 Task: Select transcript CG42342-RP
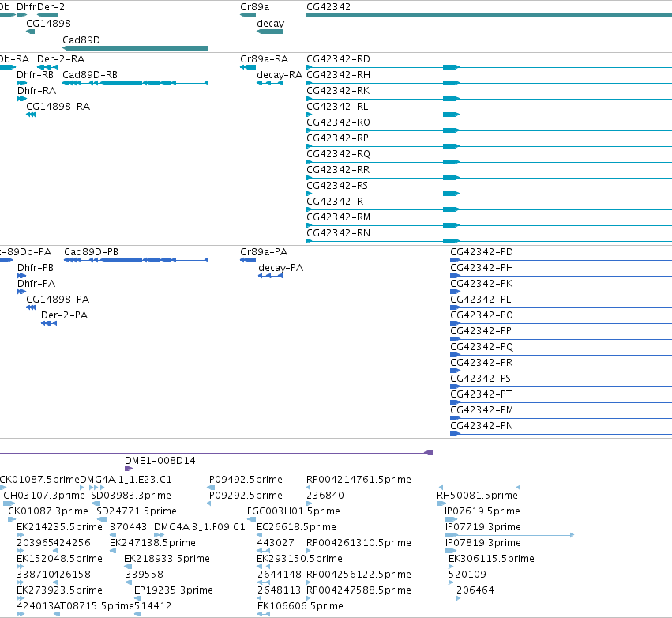(337, 138)
